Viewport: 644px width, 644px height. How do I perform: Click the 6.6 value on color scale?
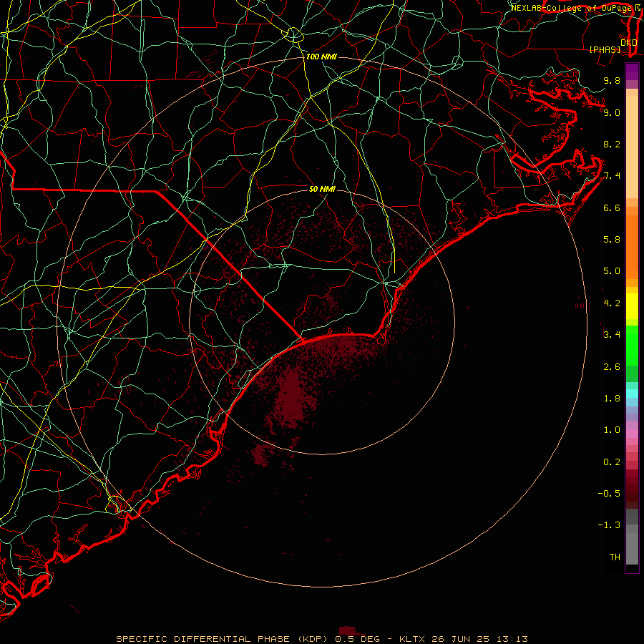[x=612, y=208]
